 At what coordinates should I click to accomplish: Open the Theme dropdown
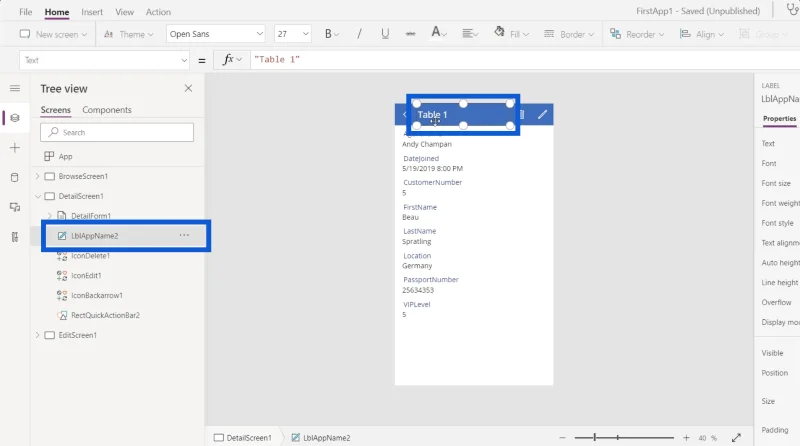click(129, 34)
